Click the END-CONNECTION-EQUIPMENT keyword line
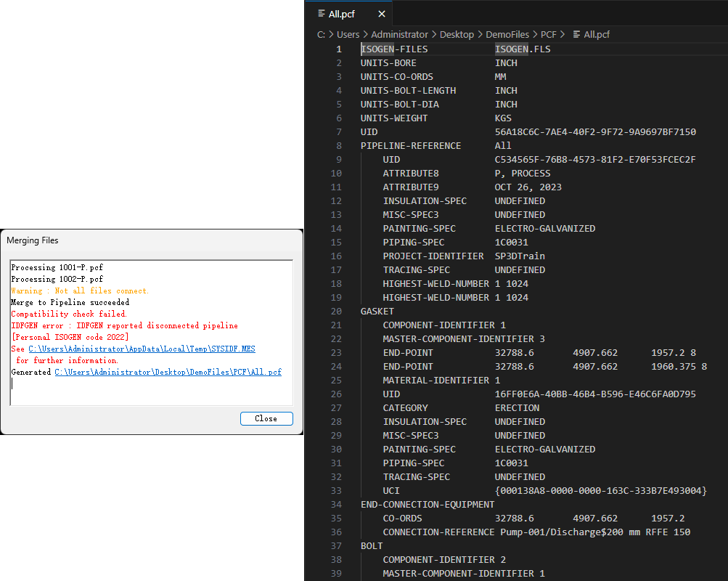728x581 pixels. [428, 505]
